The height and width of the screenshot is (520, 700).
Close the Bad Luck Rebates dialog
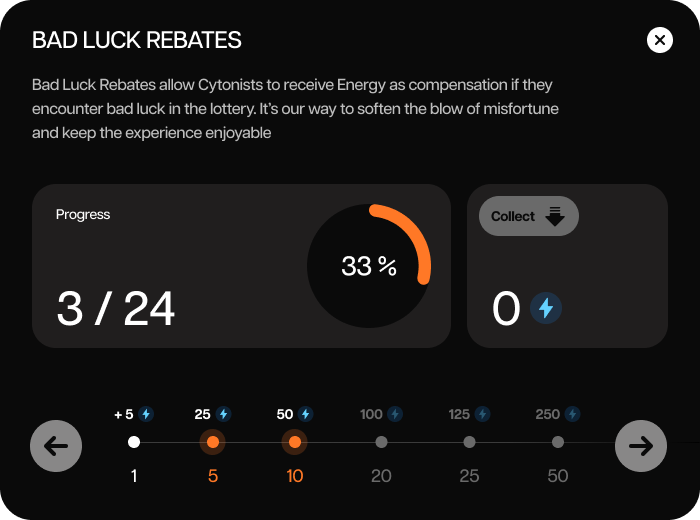[x=660, y=40]
